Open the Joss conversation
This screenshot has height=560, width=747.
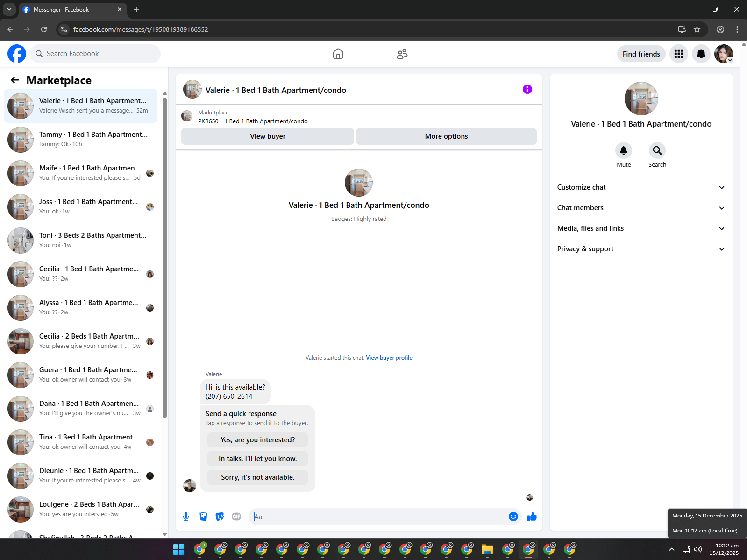click(x=80, y=207)
